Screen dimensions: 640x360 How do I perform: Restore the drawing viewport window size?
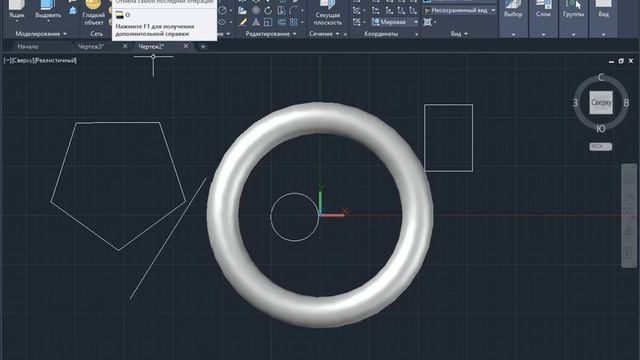coord(621,61)
